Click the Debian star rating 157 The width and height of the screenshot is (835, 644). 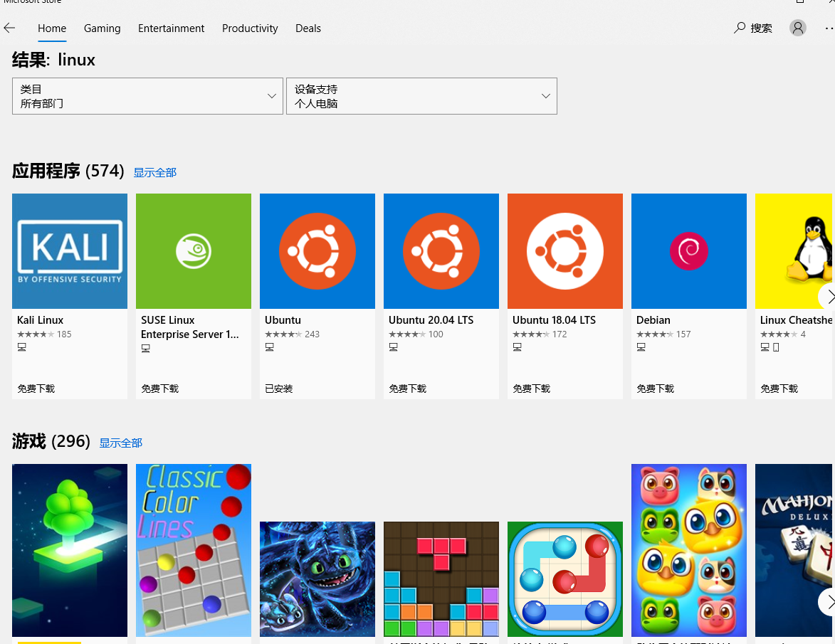click(x=663, y=334)
